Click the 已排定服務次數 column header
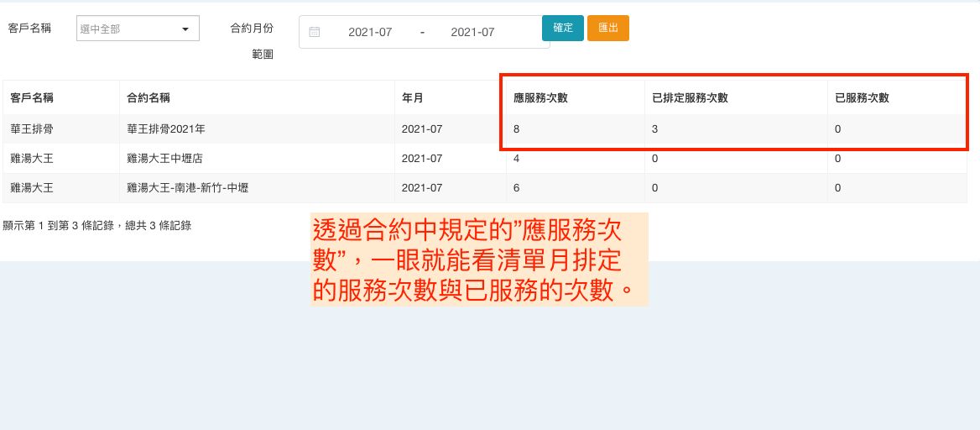Viewport: 980px width, 430px height. click(690, 97)
